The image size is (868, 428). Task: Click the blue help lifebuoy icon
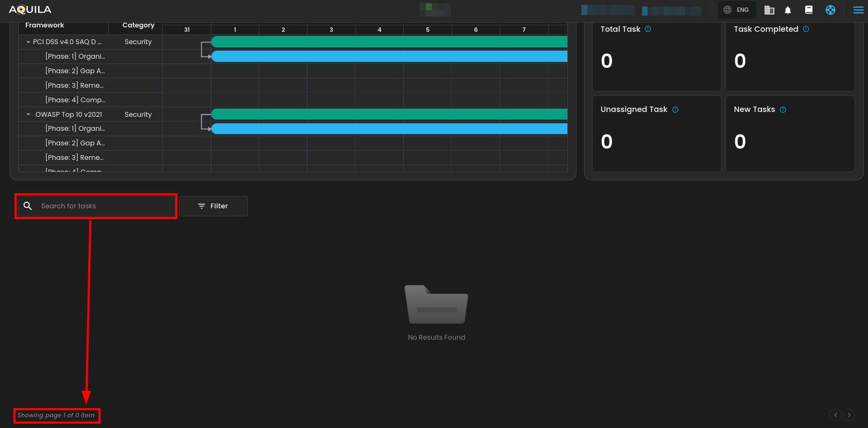pyautogui.click(x=830, y=10)
